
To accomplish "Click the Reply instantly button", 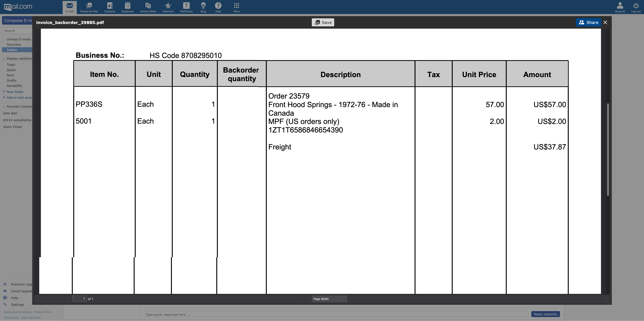I will [x=545, y=314].
